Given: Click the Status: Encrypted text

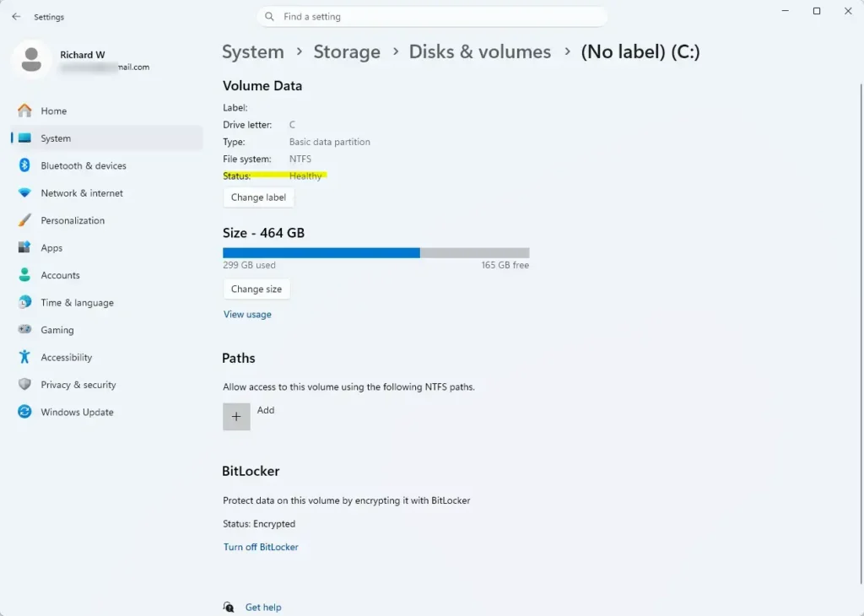Looking at the screenshot, I should [259, 523].
